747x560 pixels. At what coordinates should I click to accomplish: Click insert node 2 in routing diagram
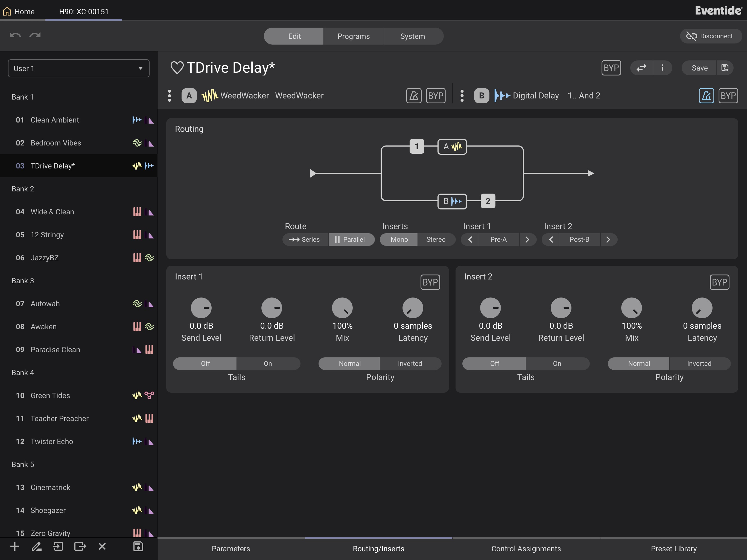(x=488, y=201)
